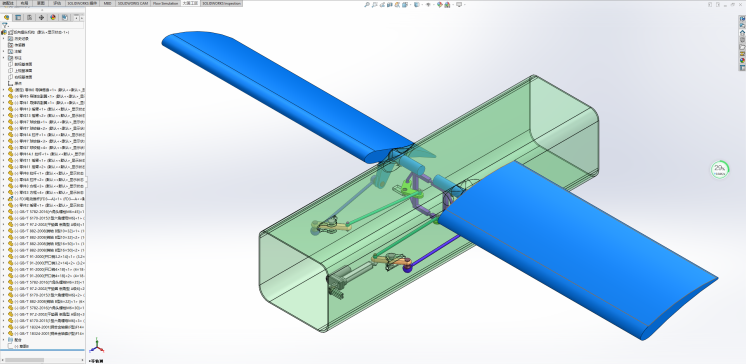The image size is (746, 364).
Task: Click the tree scrollbar right arrow
Action: coord(83,360)
